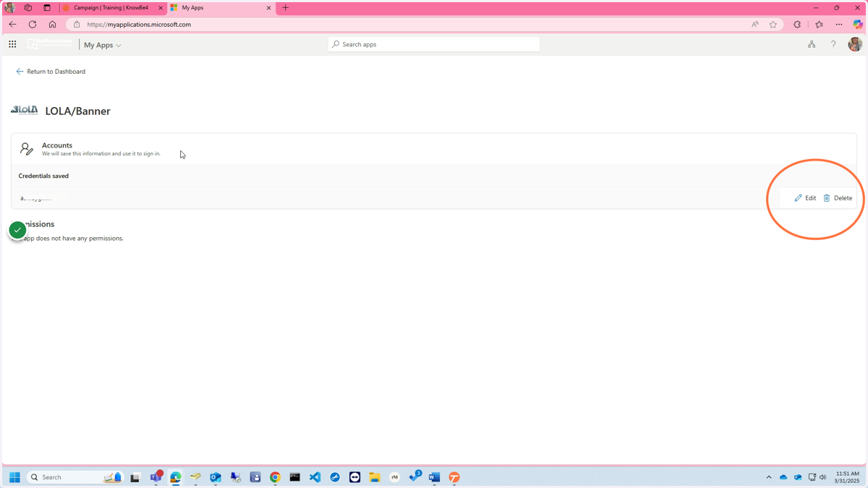
Task: Close the My Apps browser tab
Action: (x=268, y=8)
